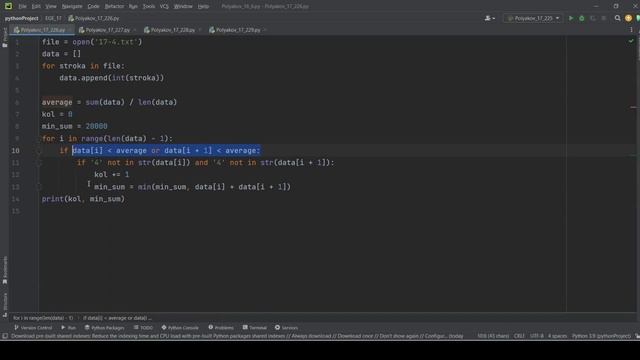640x360 pixels.
Task: Open the View menu
Action: (51, 7)
